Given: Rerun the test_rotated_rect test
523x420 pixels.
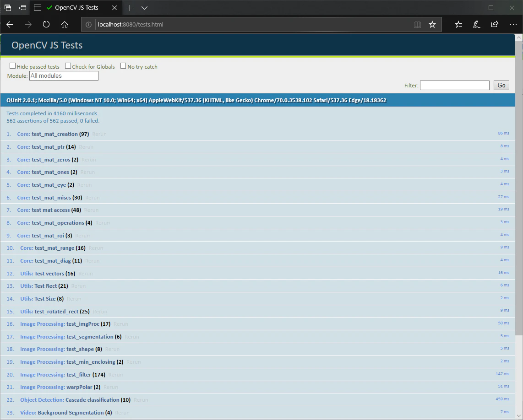Looking at the screenshot, I should coord(100,312).
